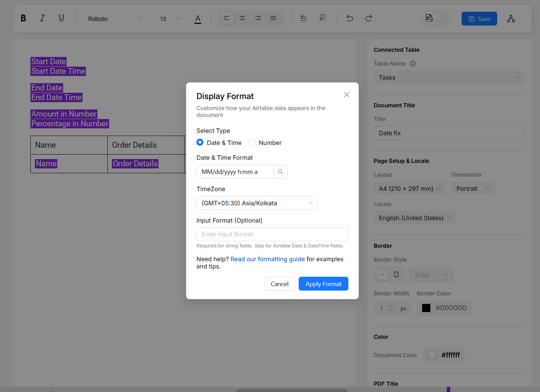Select the box border style icon
The height and width of the screenshot is (392, 540).
point(396,275)
